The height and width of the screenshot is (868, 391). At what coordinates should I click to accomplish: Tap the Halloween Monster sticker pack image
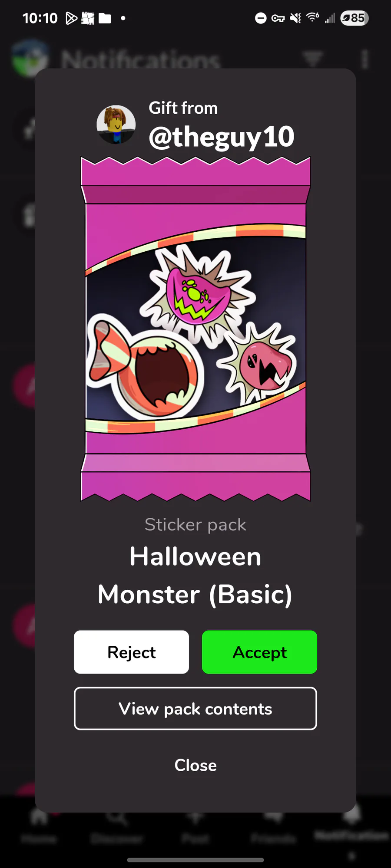[x=195, y=329]
